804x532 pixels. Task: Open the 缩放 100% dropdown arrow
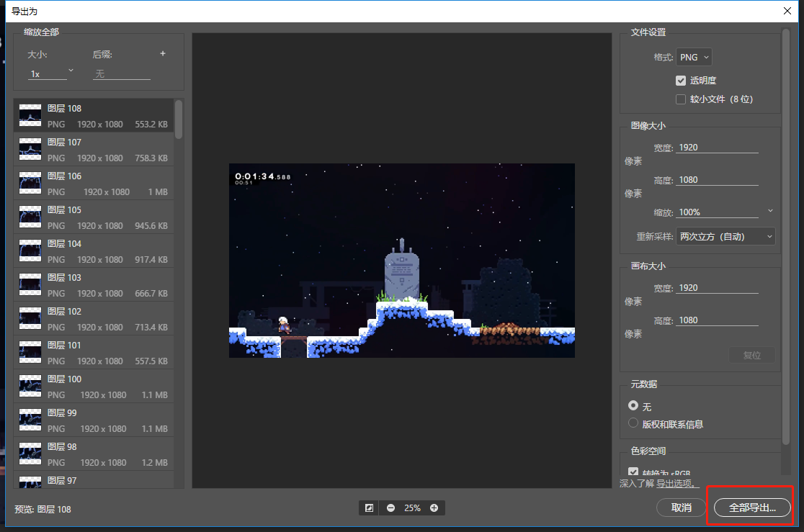coord(769,211)
